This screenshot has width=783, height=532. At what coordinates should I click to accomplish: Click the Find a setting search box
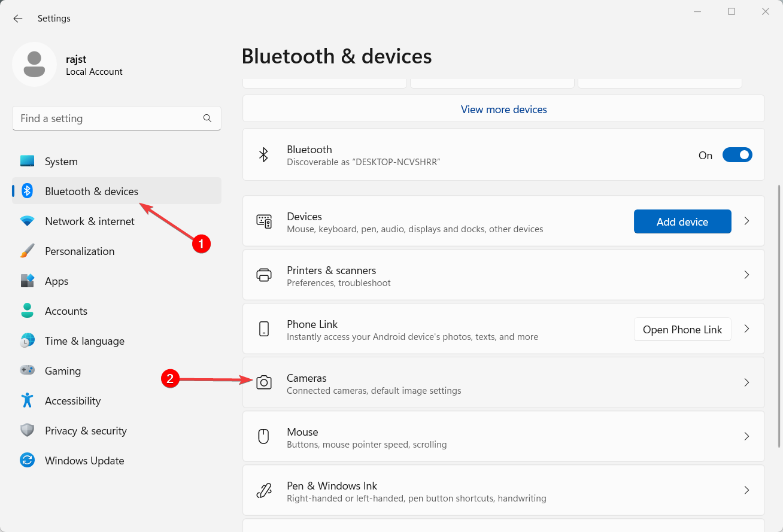117,118
